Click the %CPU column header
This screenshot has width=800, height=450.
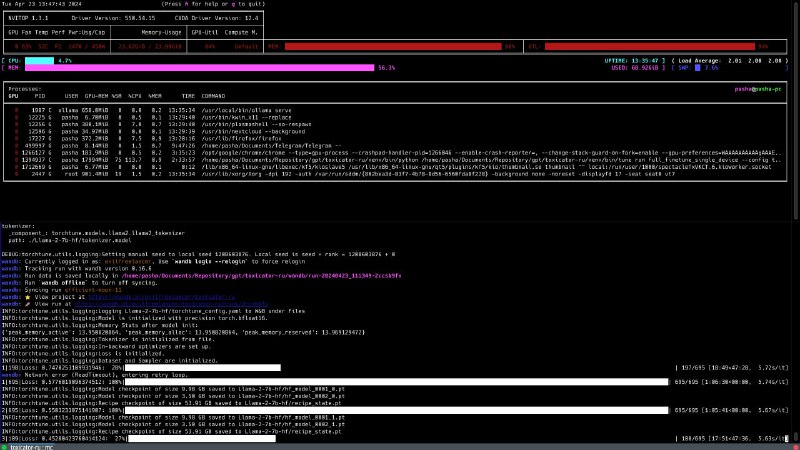tap(135, 96)
